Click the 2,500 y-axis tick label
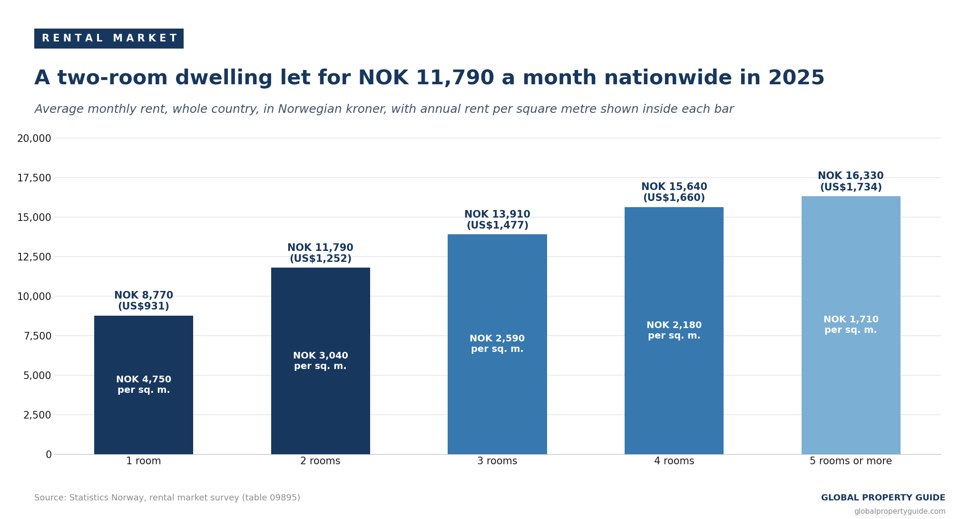The width and height of the screenshot is (980, 519). [x=37, y=415]
